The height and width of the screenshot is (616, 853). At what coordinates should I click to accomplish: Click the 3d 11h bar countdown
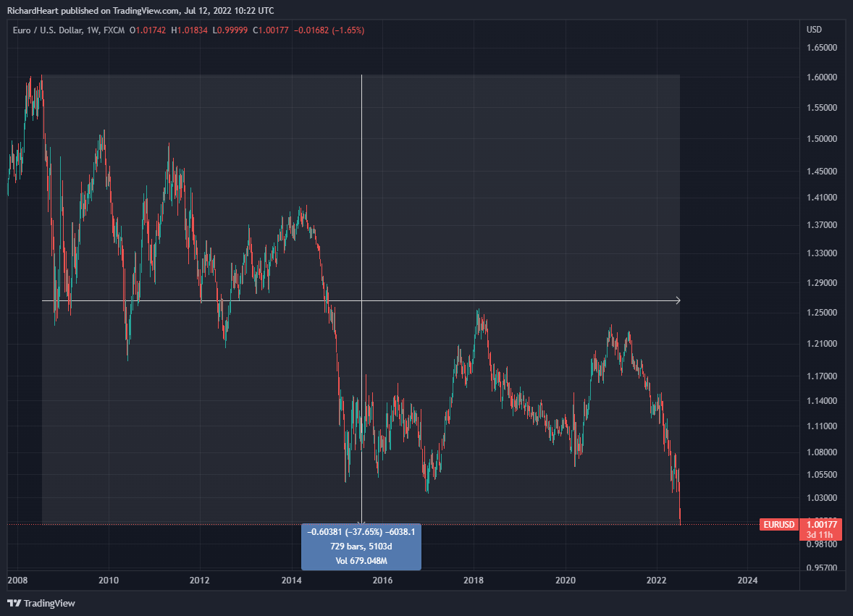[819, 535]
